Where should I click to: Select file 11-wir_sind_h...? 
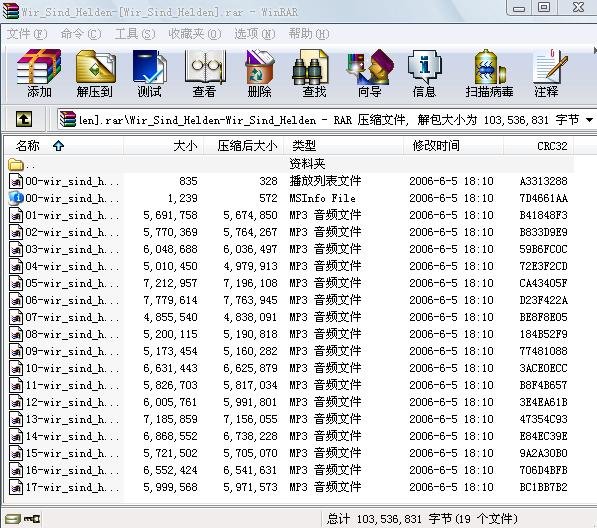[72, 386]
